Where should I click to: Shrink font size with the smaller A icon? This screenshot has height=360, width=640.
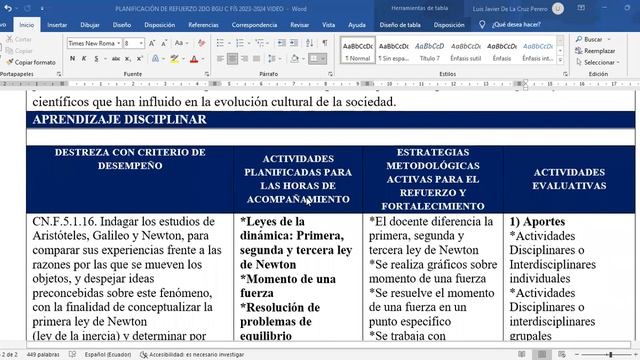coord(164,43)
